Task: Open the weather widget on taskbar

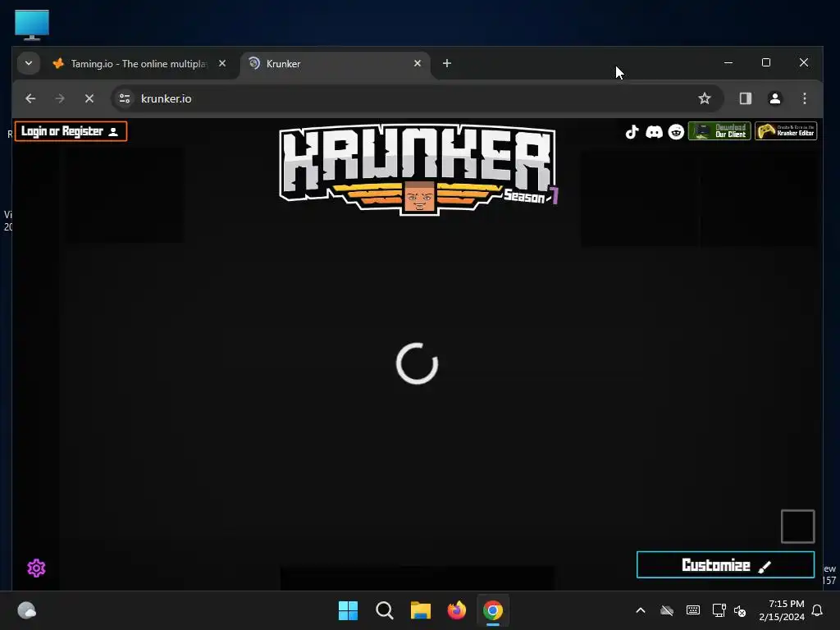Action: [x=27, y=610]
